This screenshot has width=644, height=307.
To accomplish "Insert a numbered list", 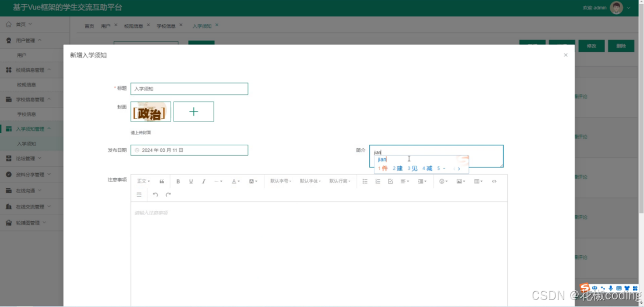I will 378,181.
